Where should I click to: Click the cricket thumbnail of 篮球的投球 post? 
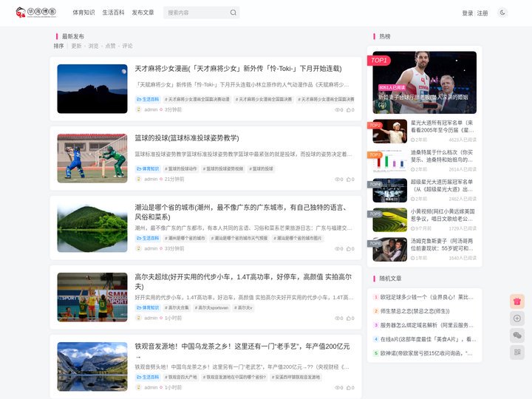[92, 158]
